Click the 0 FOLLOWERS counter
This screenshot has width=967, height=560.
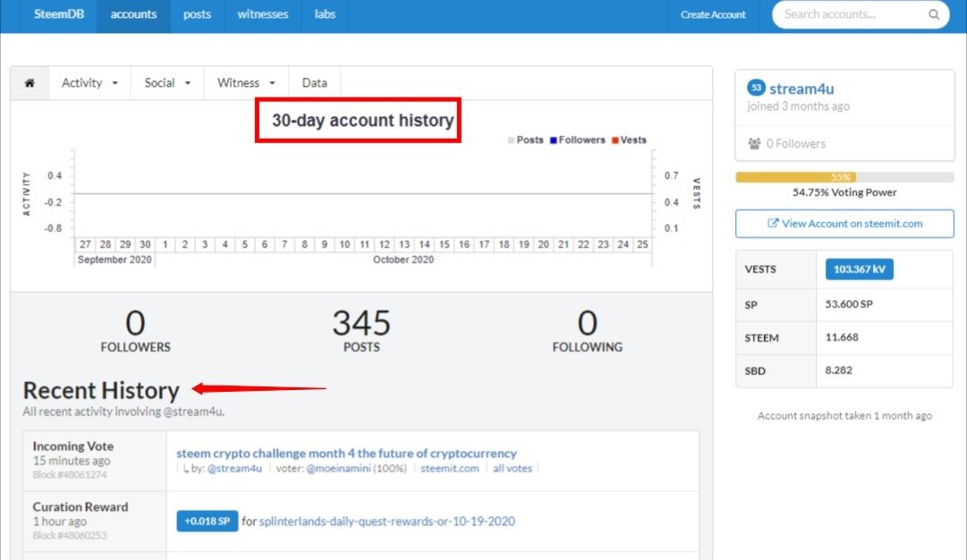coord(135,330)
